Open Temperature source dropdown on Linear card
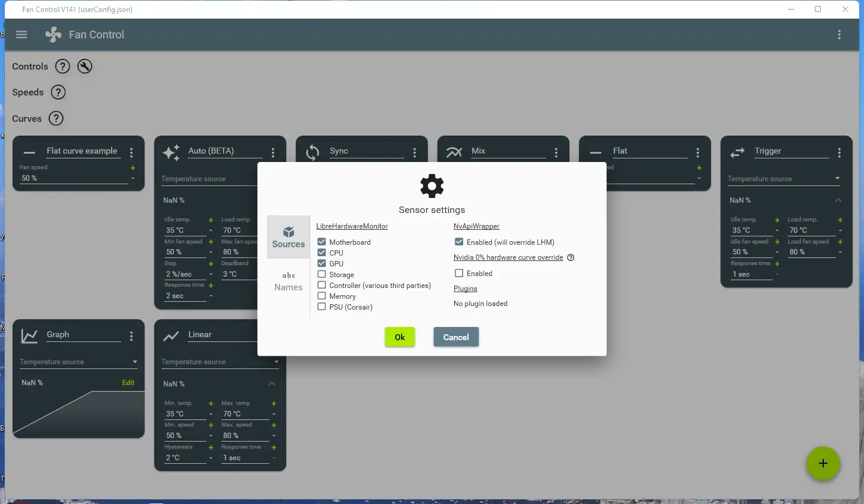Screen dimensions: 864x504 (220, 362)
